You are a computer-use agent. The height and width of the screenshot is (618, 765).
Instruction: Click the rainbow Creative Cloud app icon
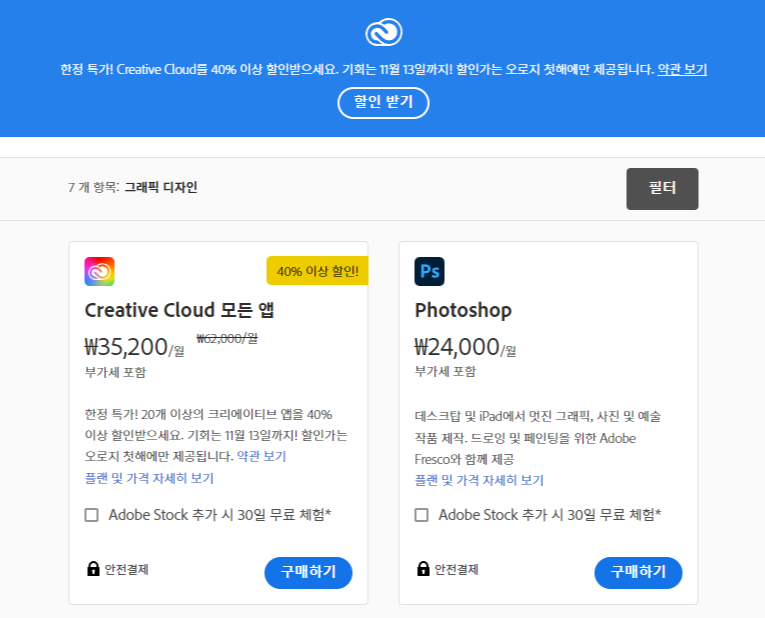point(100,271)
